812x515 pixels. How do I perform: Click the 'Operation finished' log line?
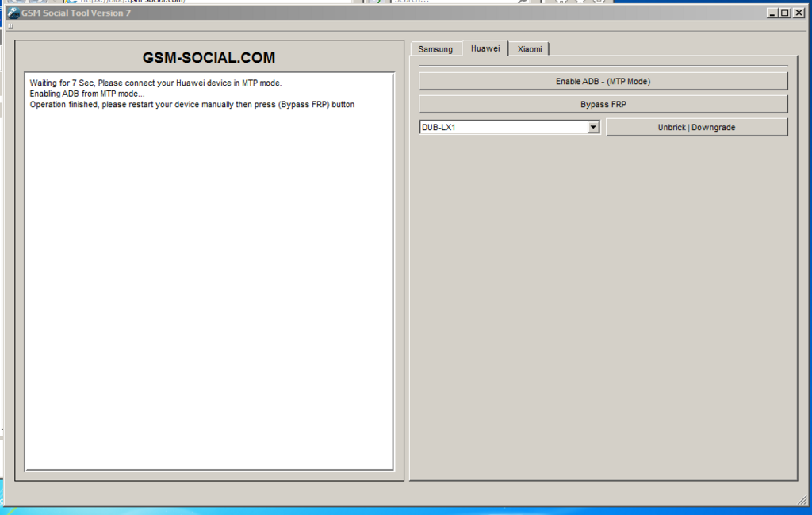pos(192,105)
